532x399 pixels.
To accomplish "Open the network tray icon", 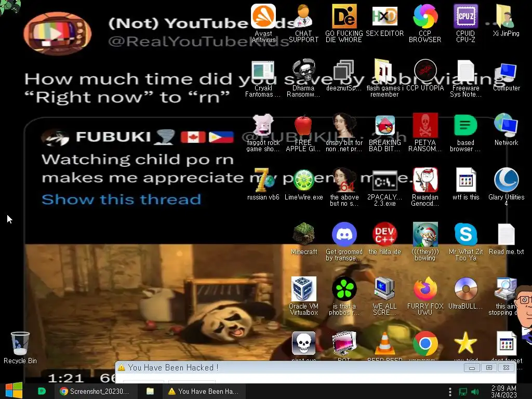I will click(x=463, y=392).
